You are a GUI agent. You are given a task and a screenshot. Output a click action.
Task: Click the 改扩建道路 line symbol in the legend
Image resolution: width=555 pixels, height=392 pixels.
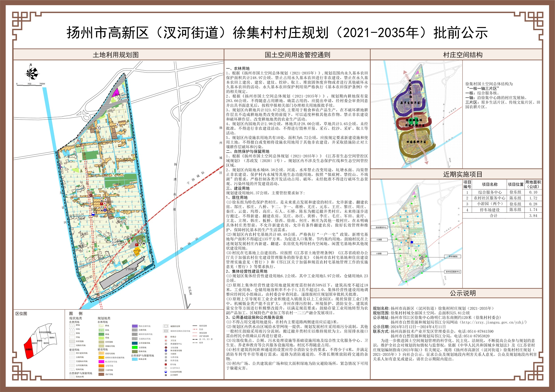[x=195, y=336]
